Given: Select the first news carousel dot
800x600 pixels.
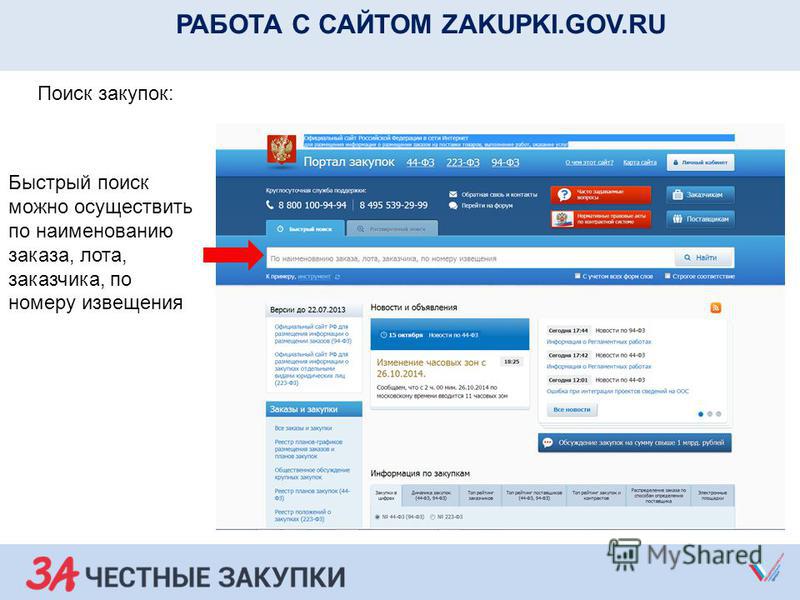Looking at the screenshot, I should click(701, 414).
